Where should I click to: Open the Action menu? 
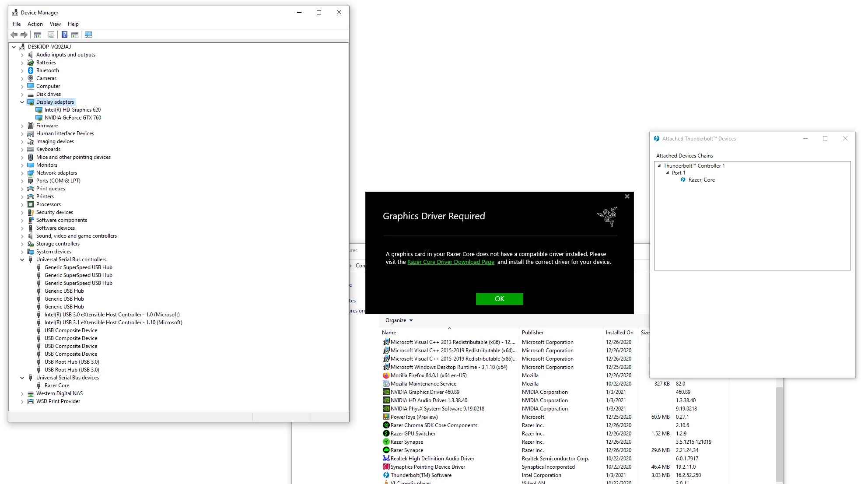pyautogui.click(x=35, y=24)
